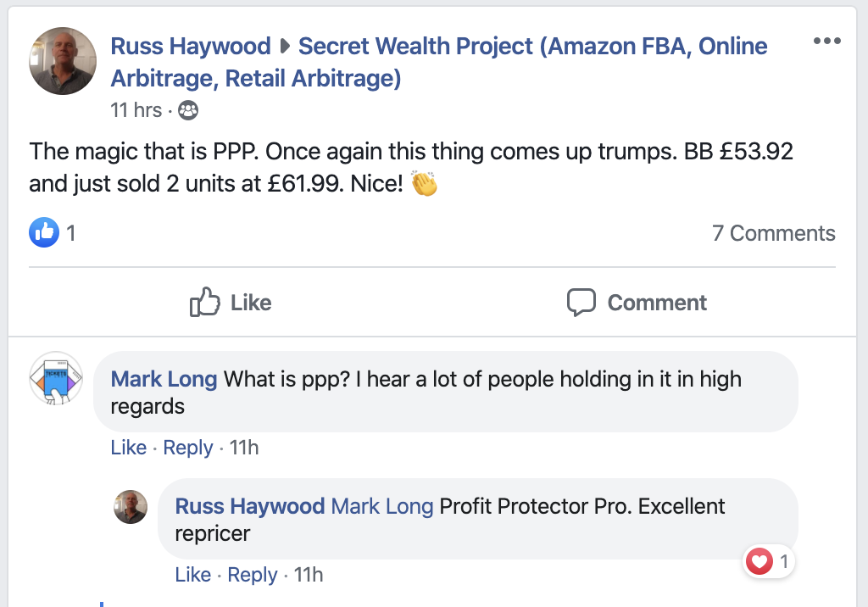Image resolution: width=868 pixels, height=607 pixels.
Task: Click the tagged Mark Long mention
Action: pos(381,507)
